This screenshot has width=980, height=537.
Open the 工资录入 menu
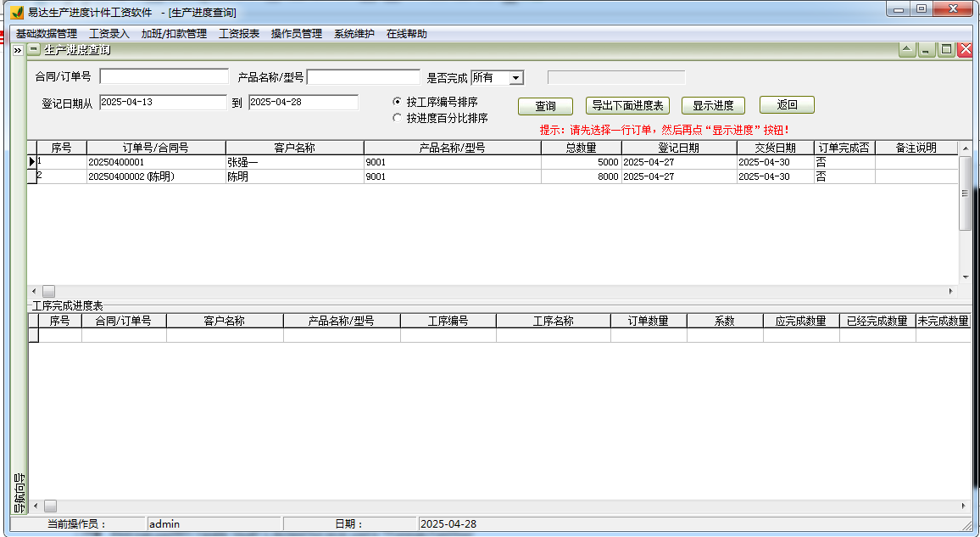pos(112,32)
